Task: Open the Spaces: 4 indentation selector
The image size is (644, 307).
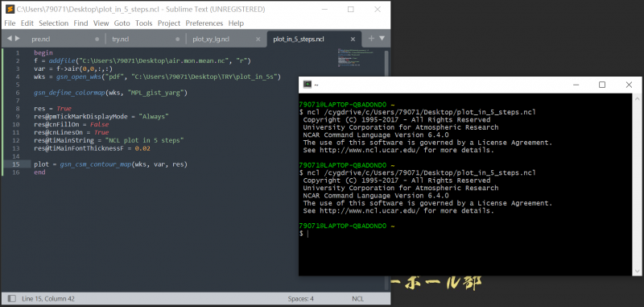Action: (x=300, y=299)
